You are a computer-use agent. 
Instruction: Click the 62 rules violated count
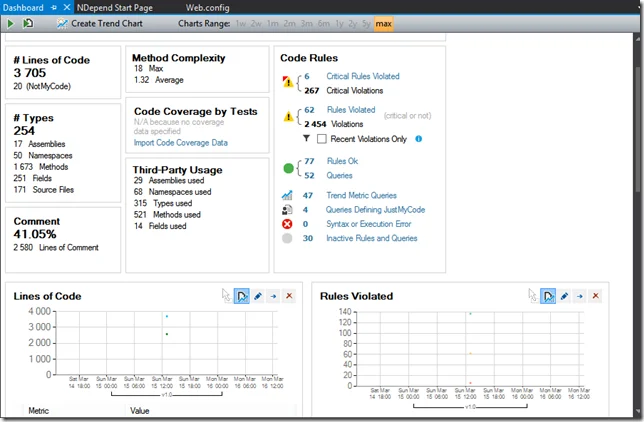309,110
